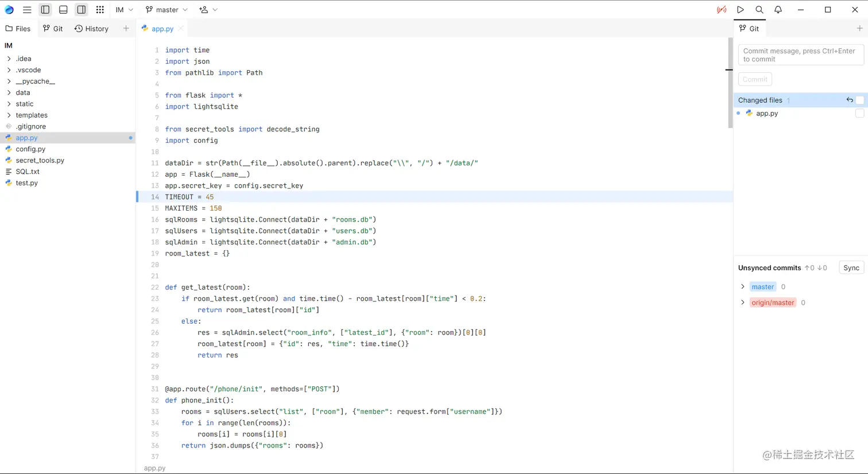
Task: Click the MAXITEMS value 150
Action: point(216,208)
